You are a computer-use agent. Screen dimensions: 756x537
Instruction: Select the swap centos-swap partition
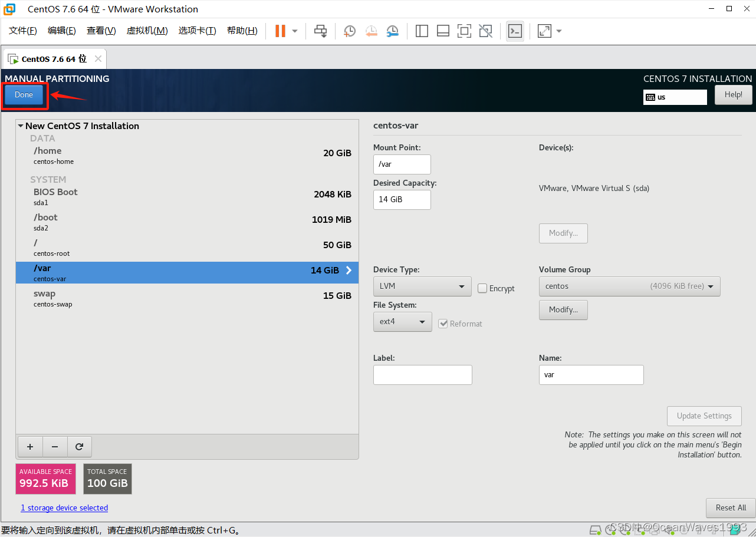(x=187, y=298)
